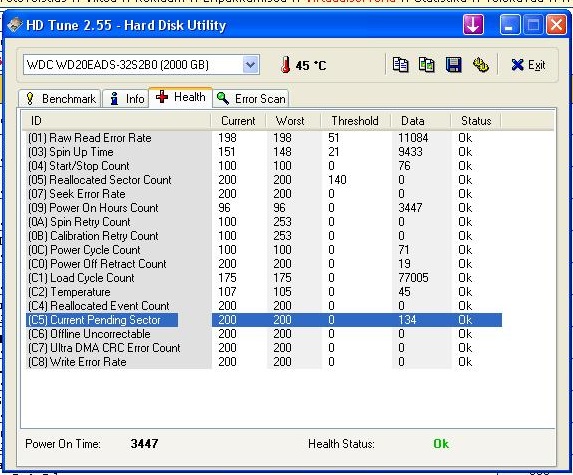Click the 45 °C temperature reading

coord(311,65)
